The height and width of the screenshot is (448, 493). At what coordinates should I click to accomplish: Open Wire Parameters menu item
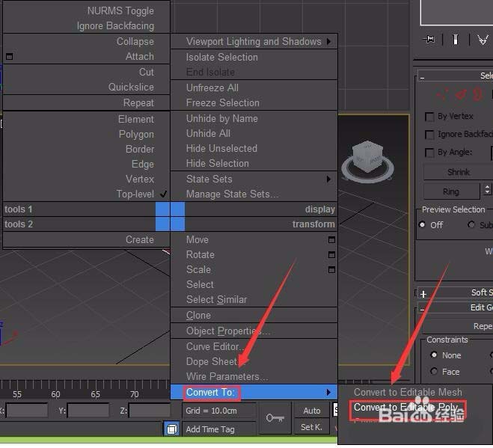(x=227, y=376)
